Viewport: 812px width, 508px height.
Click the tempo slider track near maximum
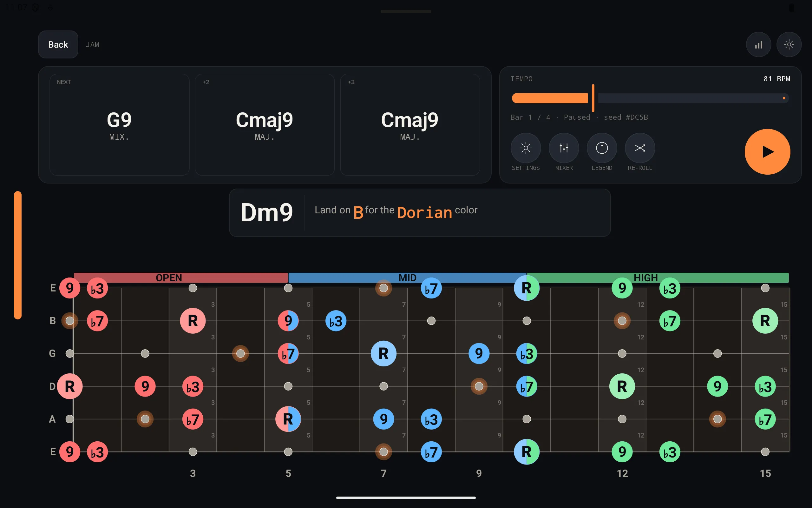(x=784, y=98)
